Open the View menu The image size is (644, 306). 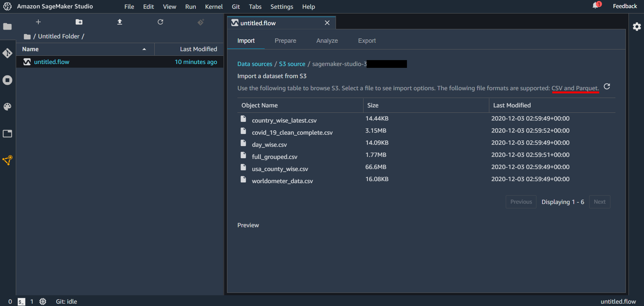[170, 6]
